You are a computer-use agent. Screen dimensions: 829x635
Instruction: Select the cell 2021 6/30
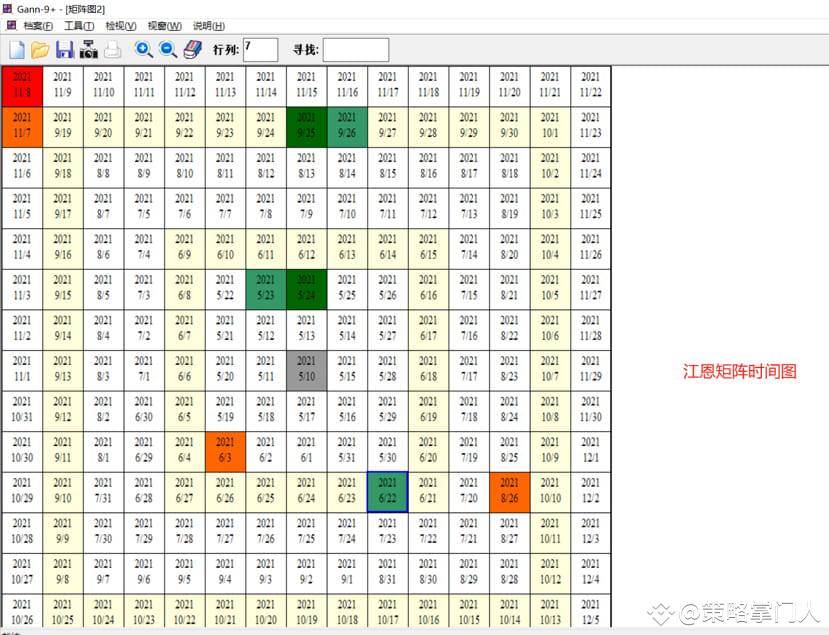click(x=144, y=411)
